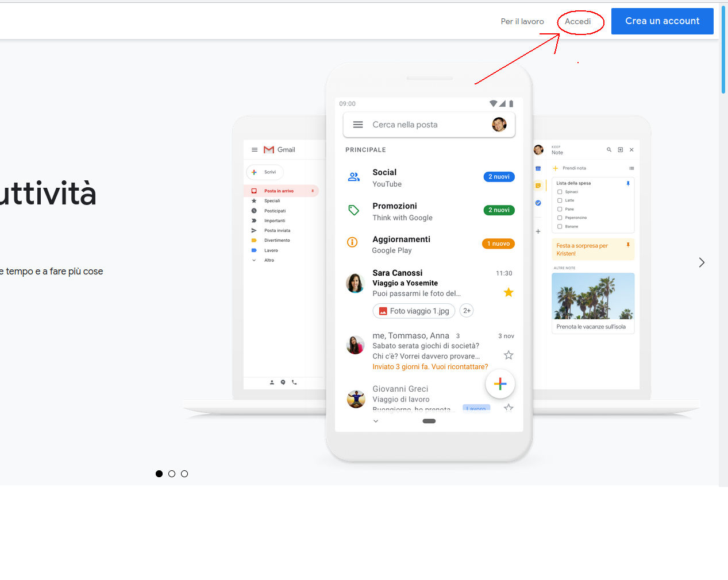Open the profile avatar in the mobile search bar
The width and height of the screenshot is (728, 580).
click(499, 125)
